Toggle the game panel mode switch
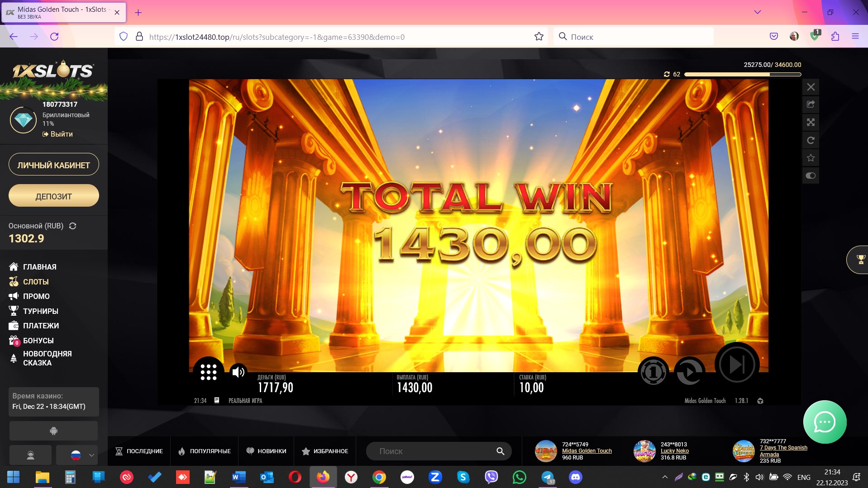The image size is (868, 488). [811, 175]
